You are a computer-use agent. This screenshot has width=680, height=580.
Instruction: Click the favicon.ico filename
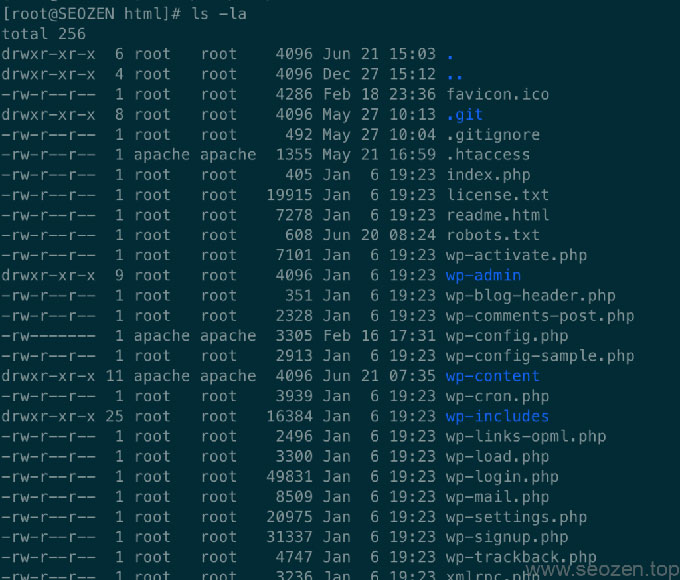[x=497, y=94]
